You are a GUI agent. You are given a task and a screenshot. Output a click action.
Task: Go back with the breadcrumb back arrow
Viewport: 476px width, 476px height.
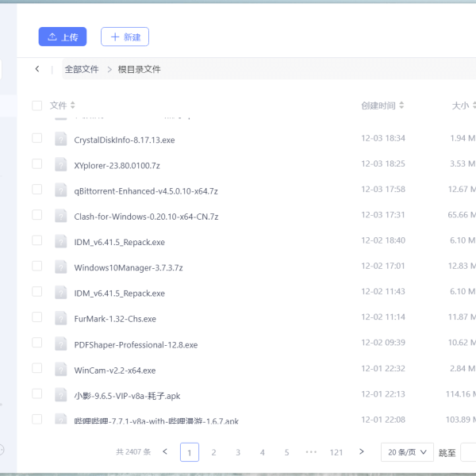click(37, 69)
